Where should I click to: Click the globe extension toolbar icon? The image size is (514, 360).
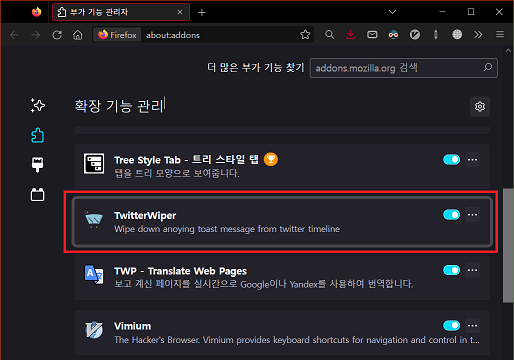pos(457,34)
